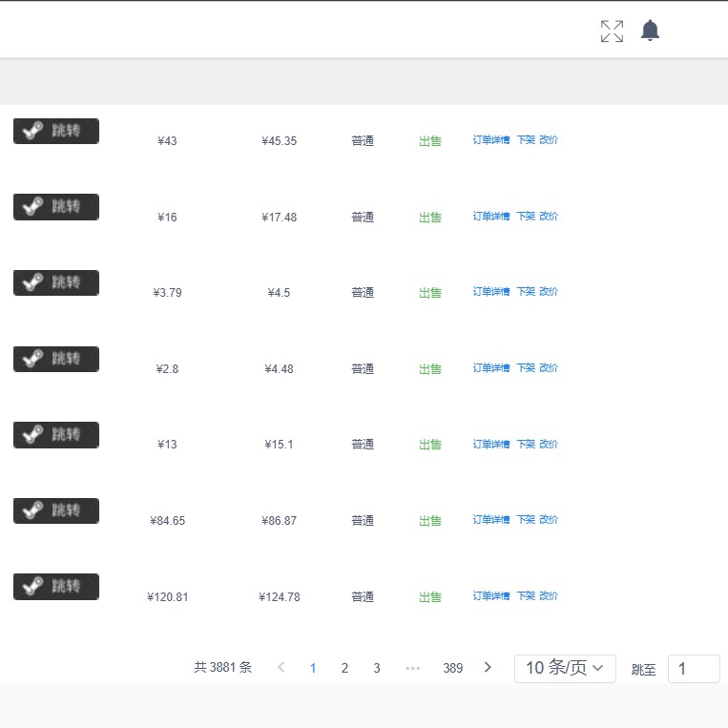Click the previous page left chevron
The image size is (728, 728).
pyautogui.click(x=281, y=668)
